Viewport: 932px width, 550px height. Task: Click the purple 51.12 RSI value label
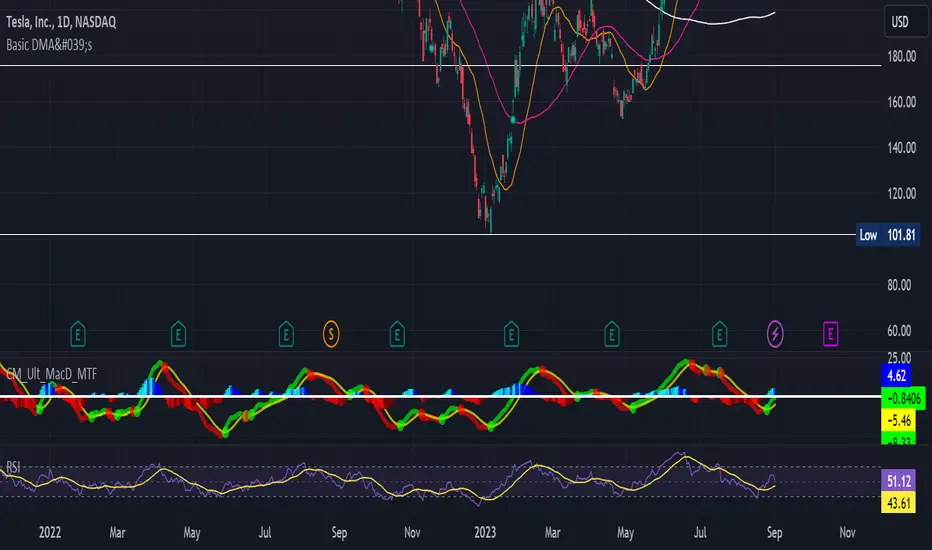pyautogui.click(x=899, y=480)
